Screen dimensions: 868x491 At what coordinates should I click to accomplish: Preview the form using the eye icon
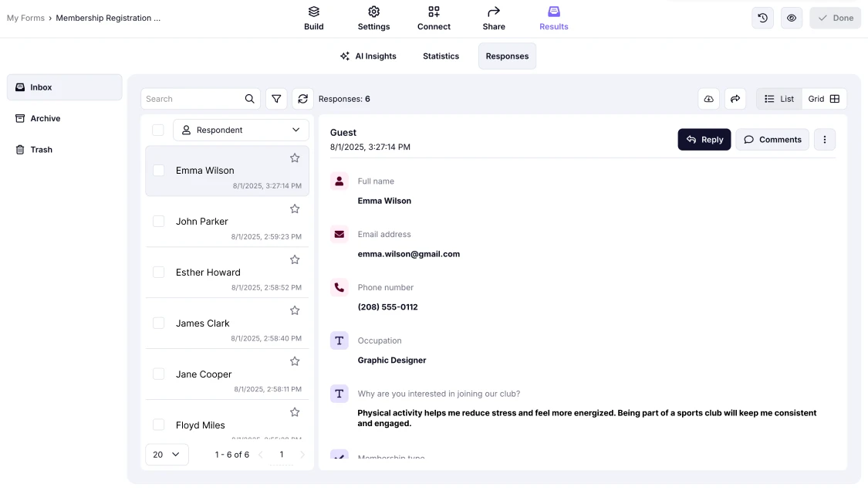(791, 17)
